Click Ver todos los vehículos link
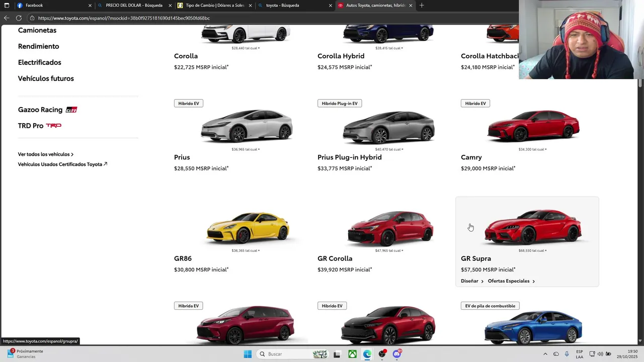This screenshot has height=362, width=644. (46, 154)
